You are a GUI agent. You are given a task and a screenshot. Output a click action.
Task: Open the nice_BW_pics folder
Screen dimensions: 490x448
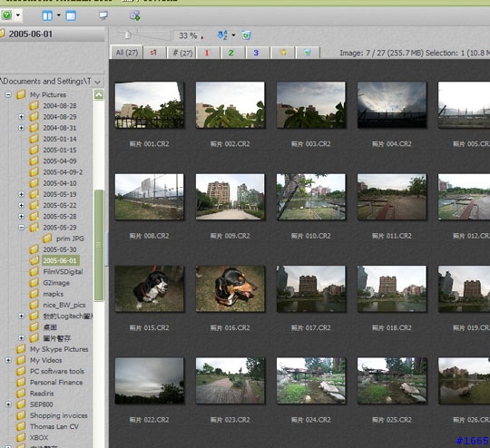(64, 305)
